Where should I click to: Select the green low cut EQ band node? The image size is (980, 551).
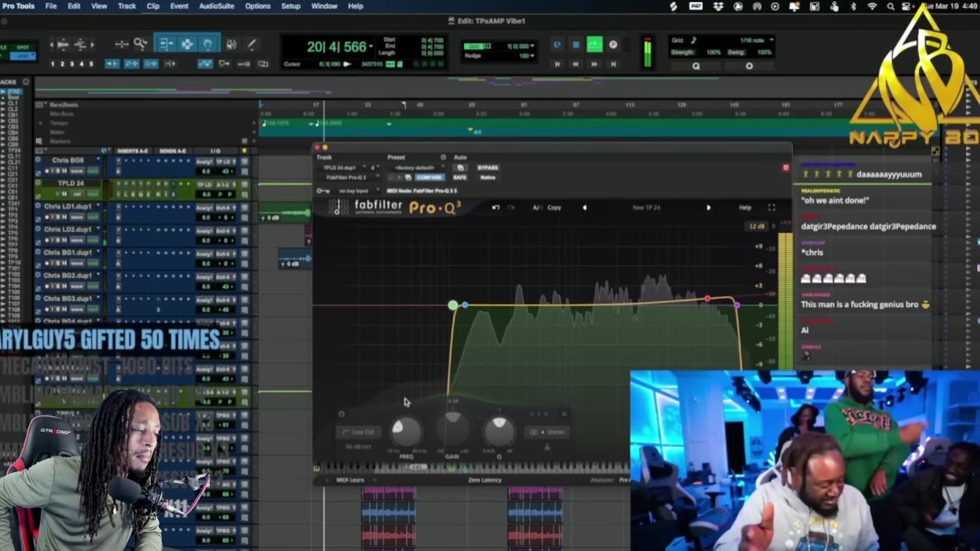[453, 305]
